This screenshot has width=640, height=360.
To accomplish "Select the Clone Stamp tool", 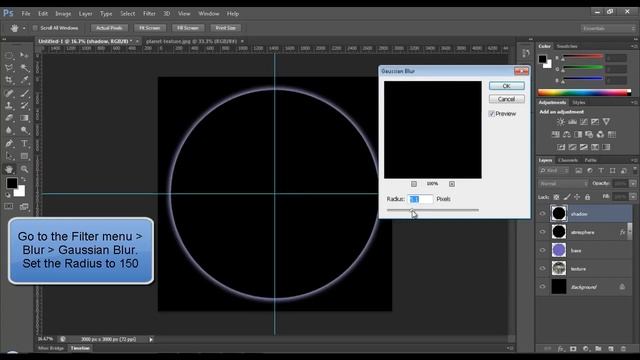I will tap(9, 105).
